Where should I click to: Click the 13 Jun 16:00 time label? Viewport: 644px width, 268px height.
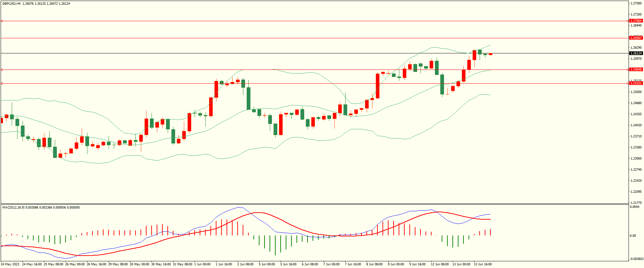483,264
